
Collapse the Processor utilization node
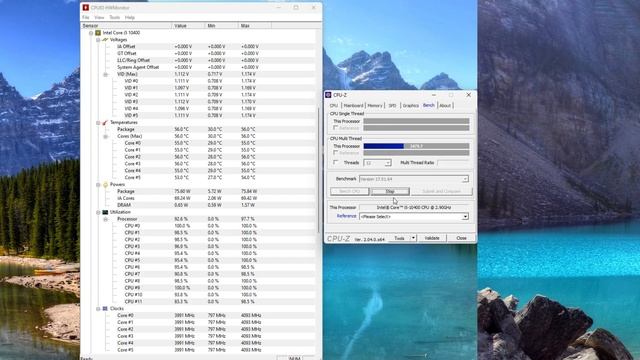[x=106, y=219]
